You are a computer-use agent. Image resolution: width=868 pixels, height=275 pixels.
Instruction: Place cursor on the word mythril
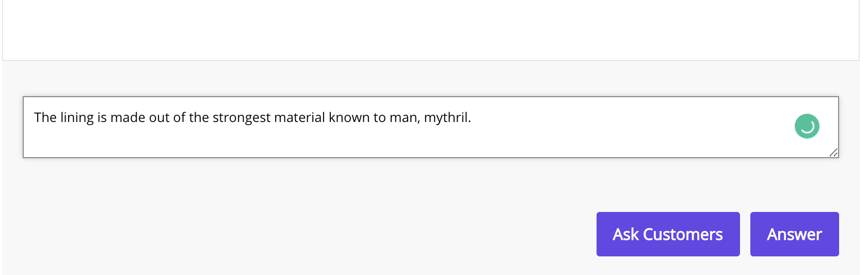pyautogui.click(x=446, y=118)
